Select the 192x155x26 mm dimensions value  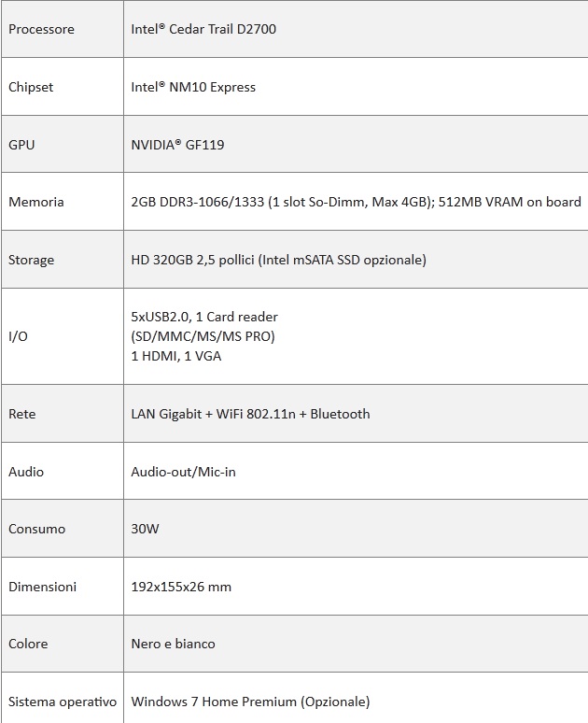click(181, 587)
